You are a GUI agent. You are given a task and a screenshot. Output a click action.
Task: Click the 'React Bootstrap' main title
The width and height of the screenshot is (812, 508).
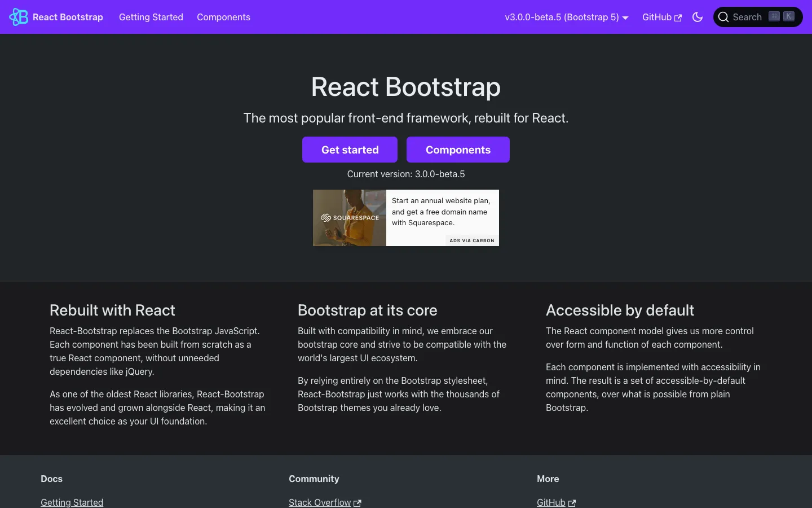pos(406,86)
